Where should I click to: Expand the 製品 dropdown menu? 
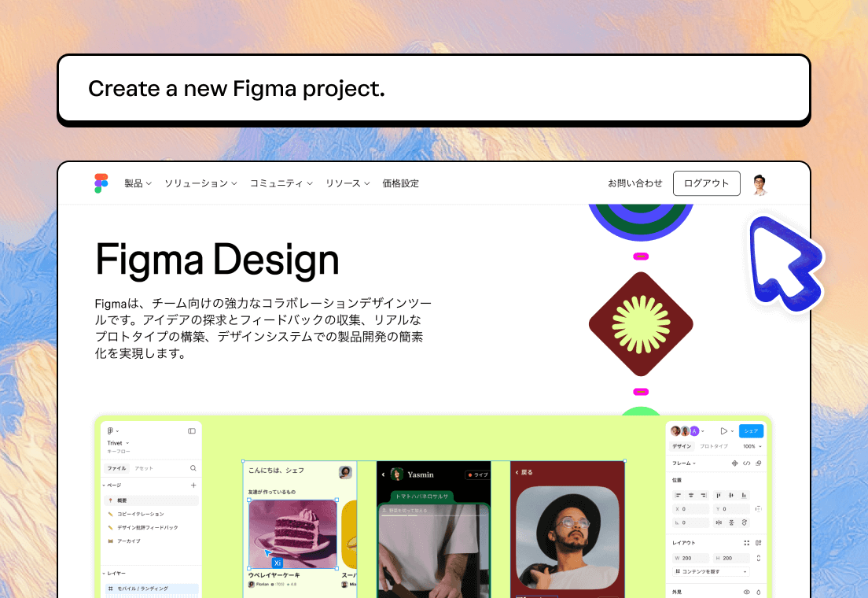pyautogui.click(x=138, y=183)
